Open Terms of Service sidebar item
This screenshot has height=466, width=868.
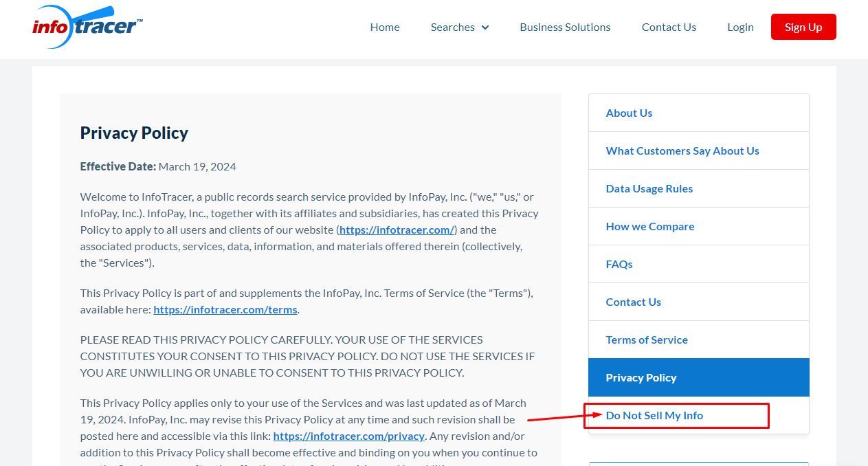699,340
